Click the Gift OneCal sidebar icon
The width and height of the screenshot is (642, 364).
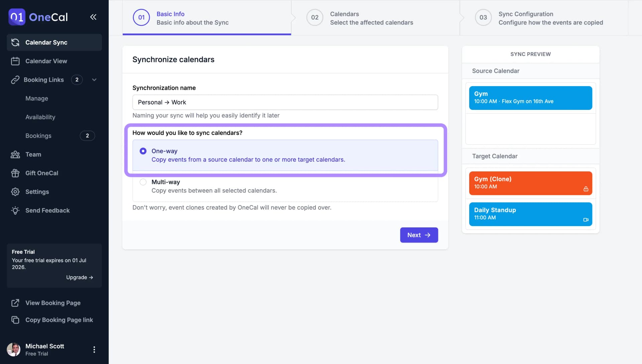[x=15, y=173]
